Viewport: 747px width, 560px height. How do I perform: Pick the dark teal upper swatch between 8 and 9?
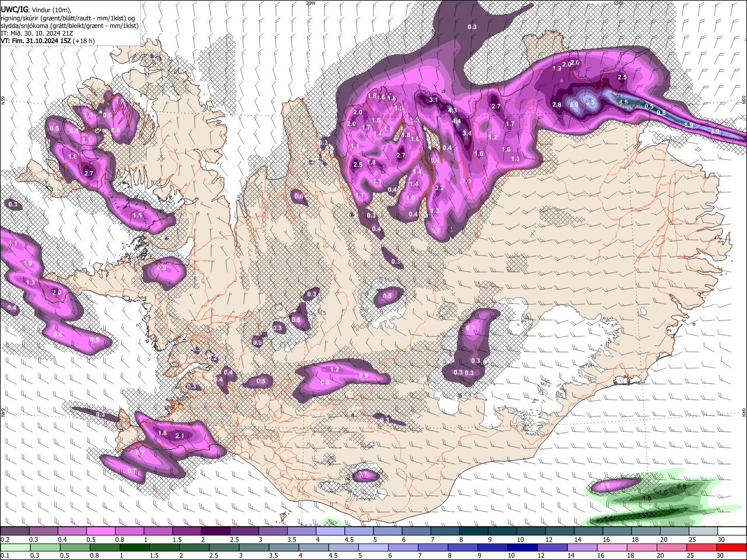(474, 531)
